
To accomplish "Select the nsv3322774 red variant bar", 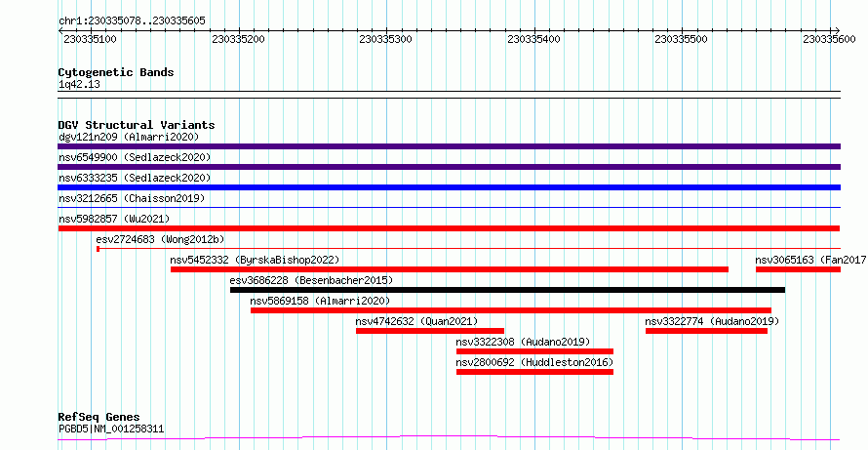I will pyautogui.click(x=706, y=331).
